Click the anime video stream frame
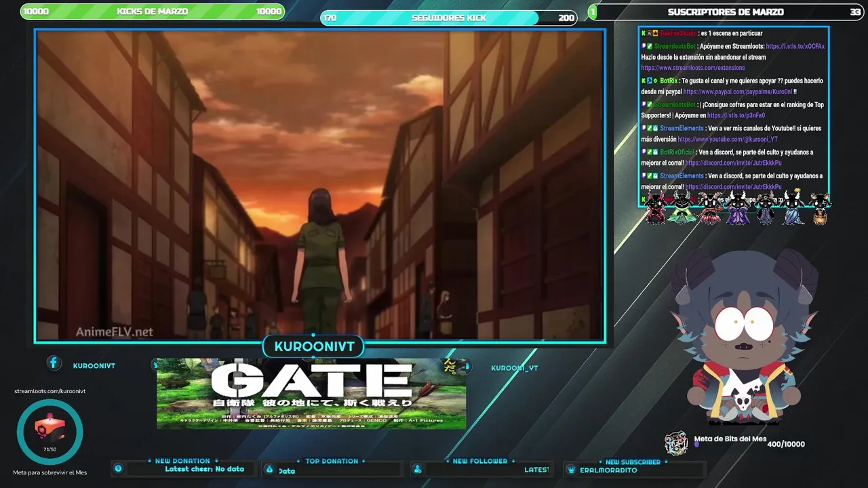The width and height of the screenshot is (868, 488). (x=320, y=186)
